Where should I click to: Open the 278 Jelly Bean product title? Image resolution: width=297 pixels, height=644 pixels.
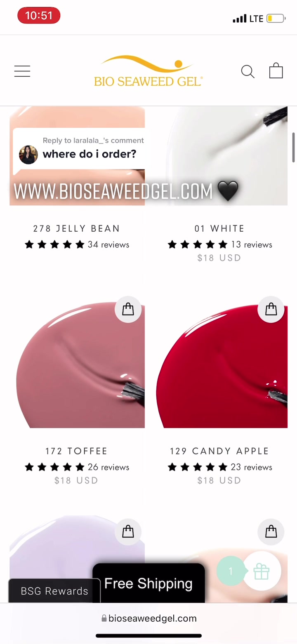coord(77,228)
